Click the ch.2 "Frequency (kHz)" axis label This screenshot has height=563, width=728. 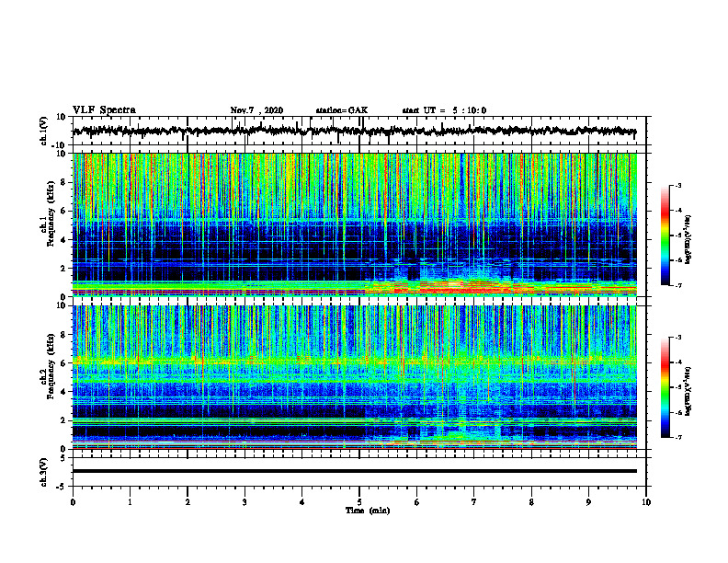51,366
